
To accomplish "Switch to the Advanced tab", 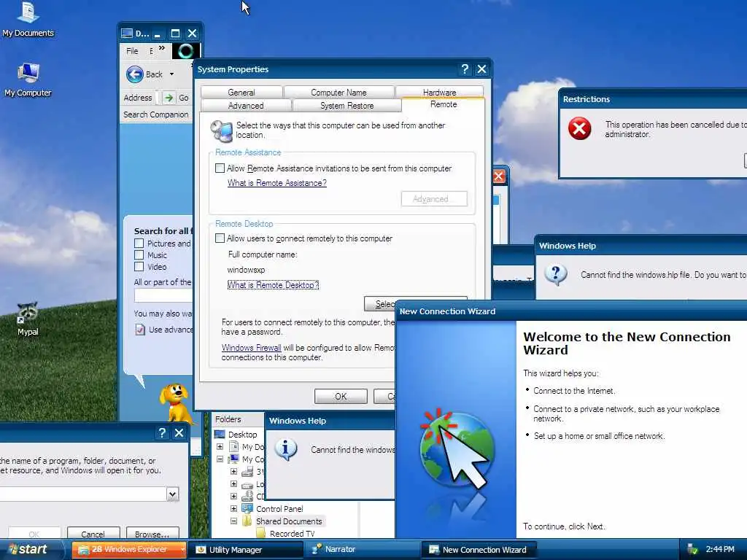I will coord(246,106).
